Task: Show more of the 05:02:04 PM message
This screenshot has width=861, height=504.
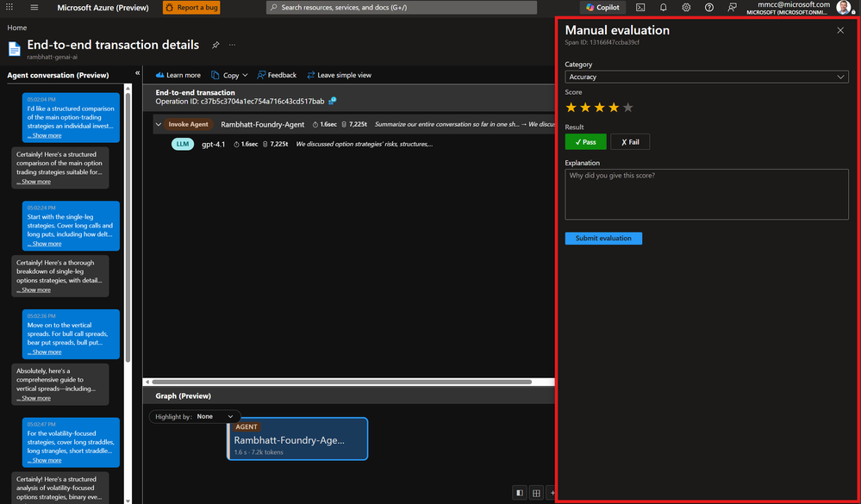Action: (46, 135)
